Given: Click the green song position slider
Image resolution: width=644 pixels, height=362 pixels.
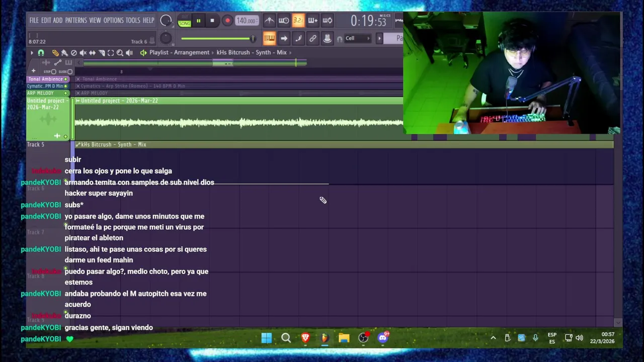Looking at the screenshot, I should click(x=218, y=38).
